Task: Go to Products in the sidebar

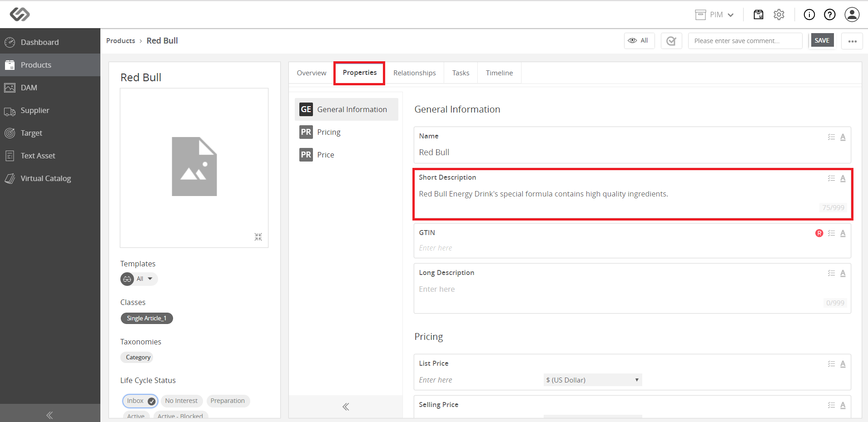Action: click(x=50, y=65)
